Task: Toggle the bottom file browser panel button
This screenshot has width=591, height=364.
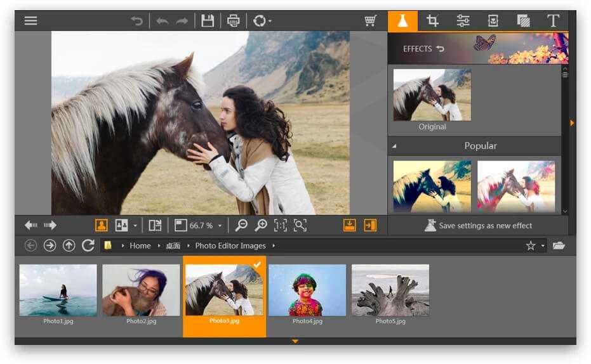Action: [x=349, y=225]
